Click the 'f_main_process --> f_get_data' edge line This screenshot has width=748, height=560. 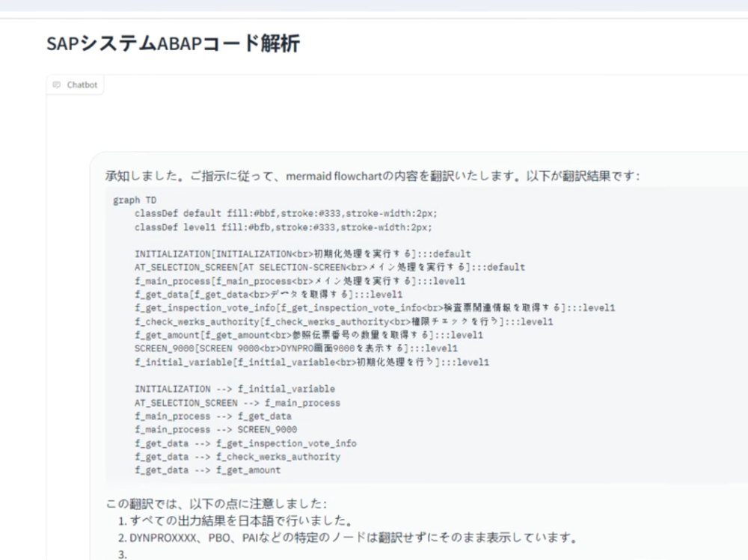tap(212, 416)
